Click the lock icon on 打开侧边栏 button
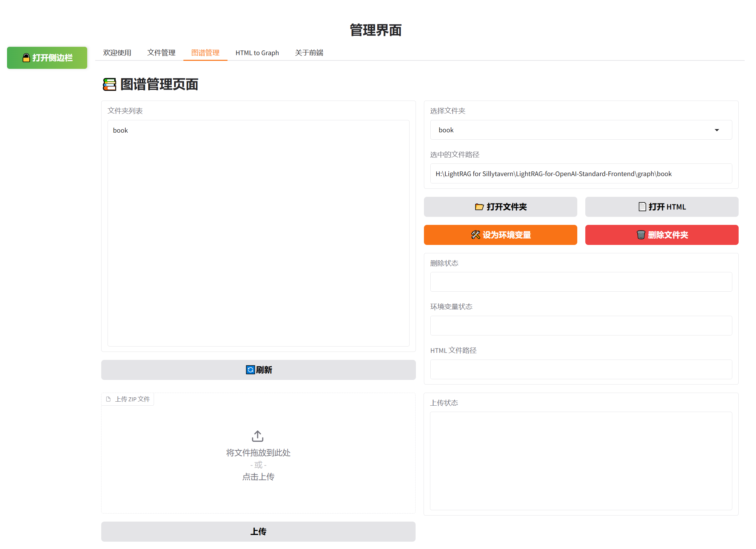The image size is (756, 549). (x=26, y=57)
